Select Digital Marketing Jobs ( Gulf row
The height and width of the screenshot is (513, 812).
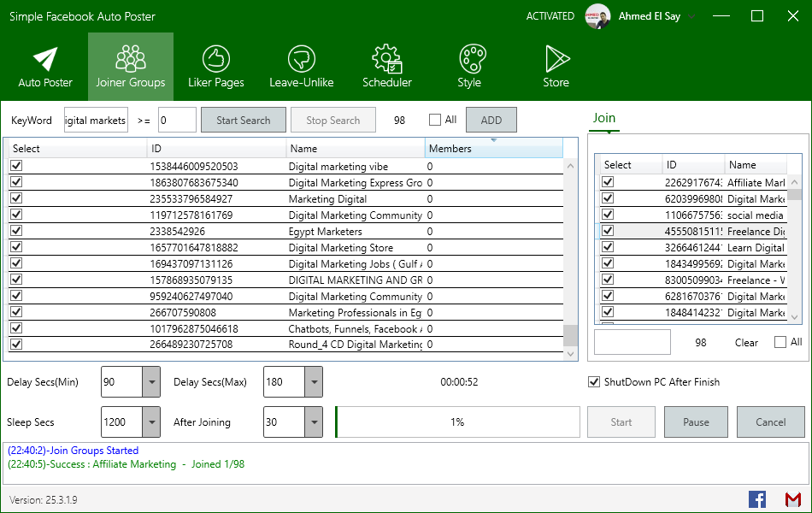click(285, 263)
